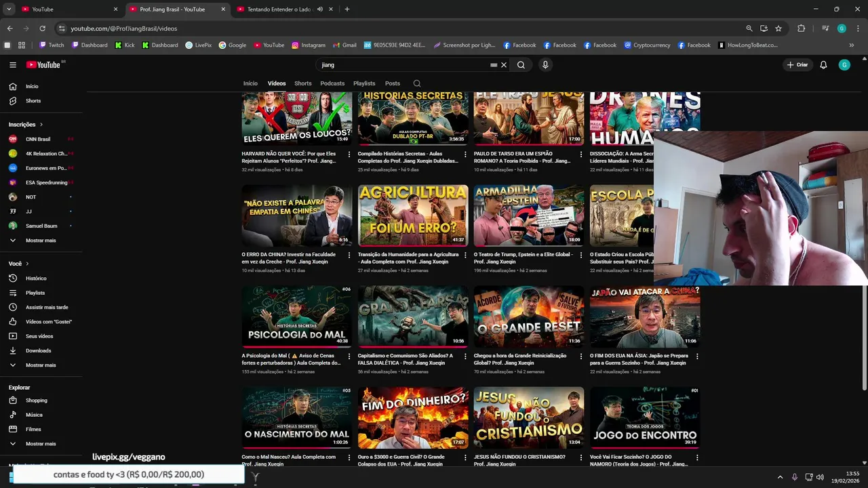Open the on-screen keyboard icon in search box
The width and height of the screenshot is (868, 488).
pos(494,65)
